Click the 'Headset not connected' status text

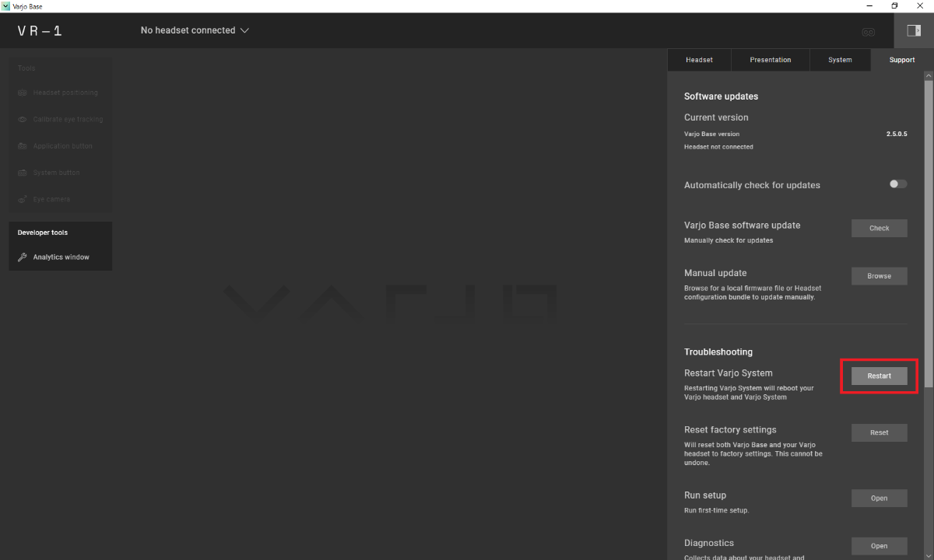click(x=718, y=146)
